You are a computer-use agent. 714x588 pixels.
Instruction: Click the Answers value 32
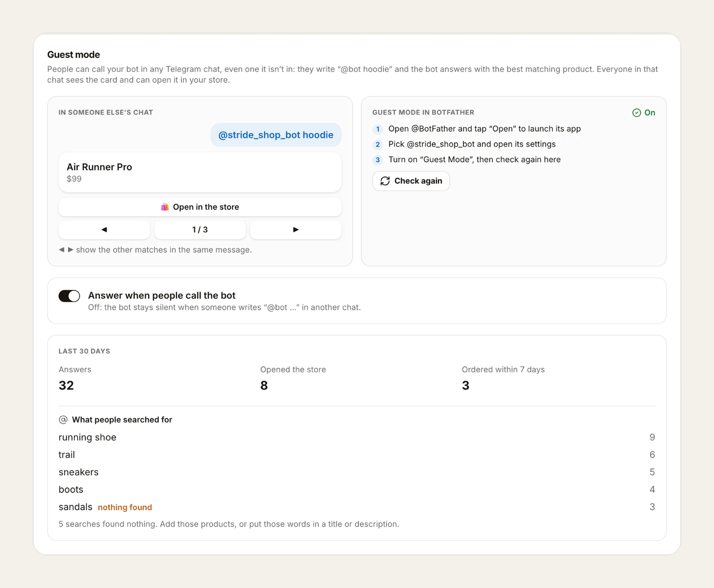[x=66, y=386]
